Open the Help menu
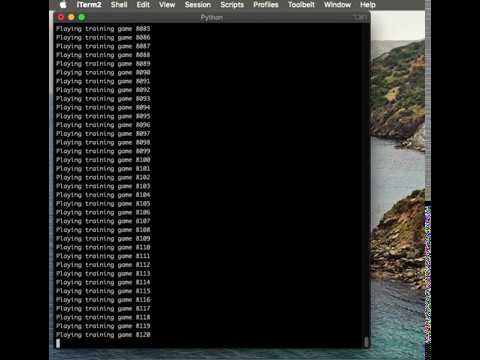480x360 pixels. pyautogui.click(x=368, y=5)
